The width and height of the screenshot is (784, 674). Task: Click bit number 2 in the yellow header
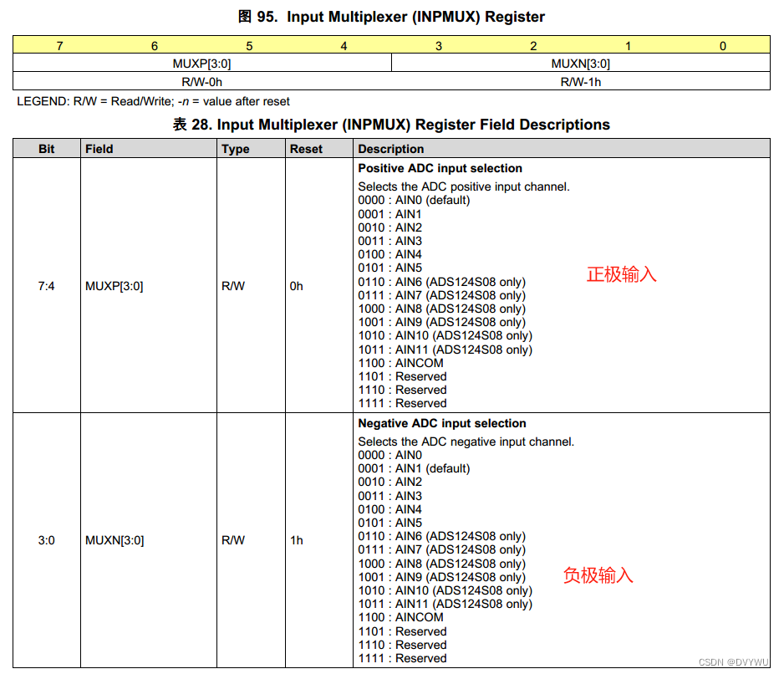(533, 46)
